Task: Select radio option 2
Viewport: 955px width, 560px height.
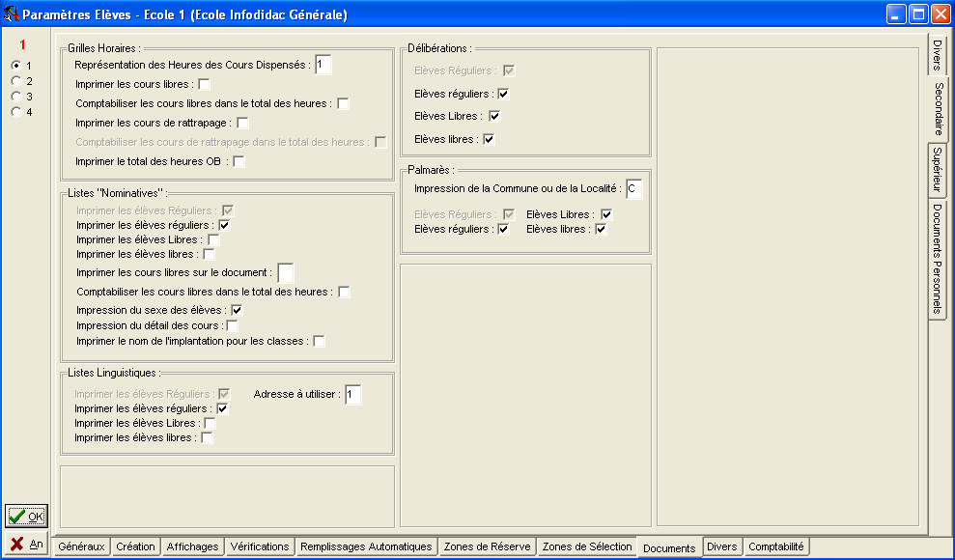Action: coord(16,81)
